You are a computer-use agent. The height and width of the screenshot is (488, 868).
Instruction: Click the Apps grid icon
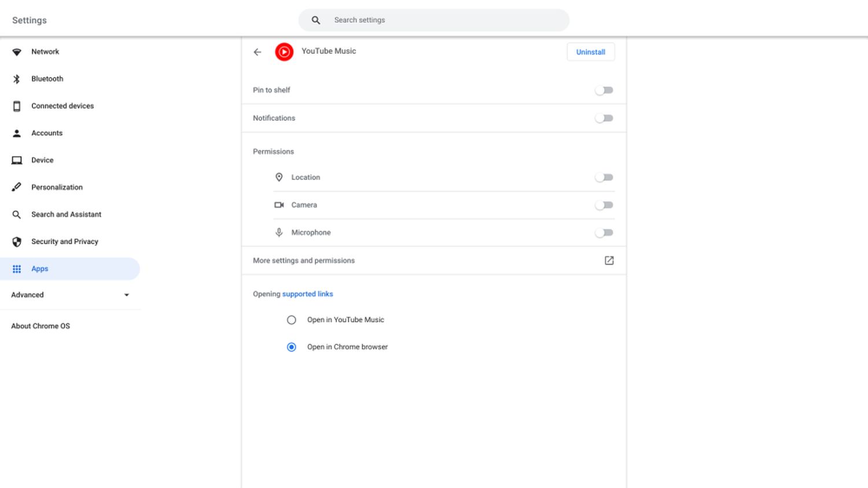[x=17, y=269]
